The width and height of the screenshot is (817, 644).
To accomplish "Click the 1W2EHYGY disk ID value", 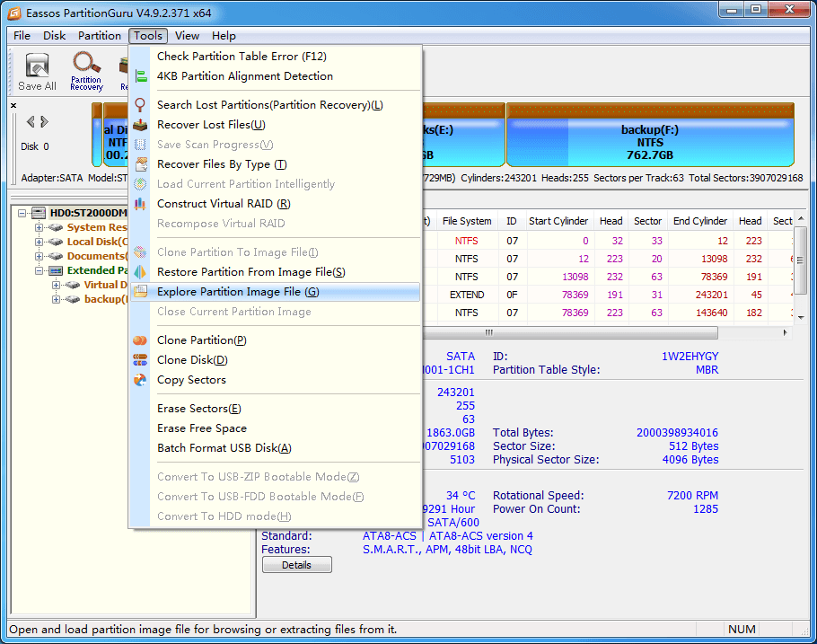I will (690, 357).
